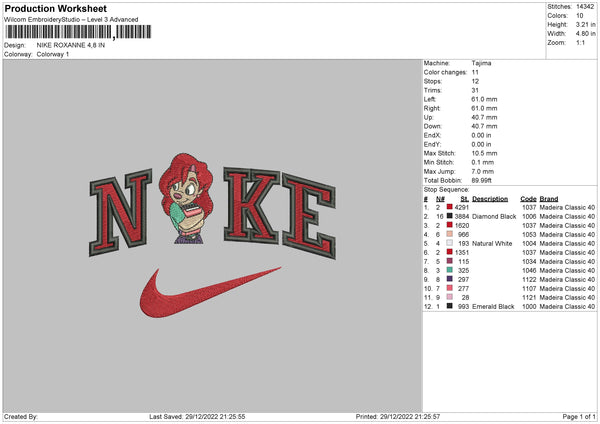Pick the teal swatch with code 1046
Viewport: 600px width, 424px height.
coord(450,270)
